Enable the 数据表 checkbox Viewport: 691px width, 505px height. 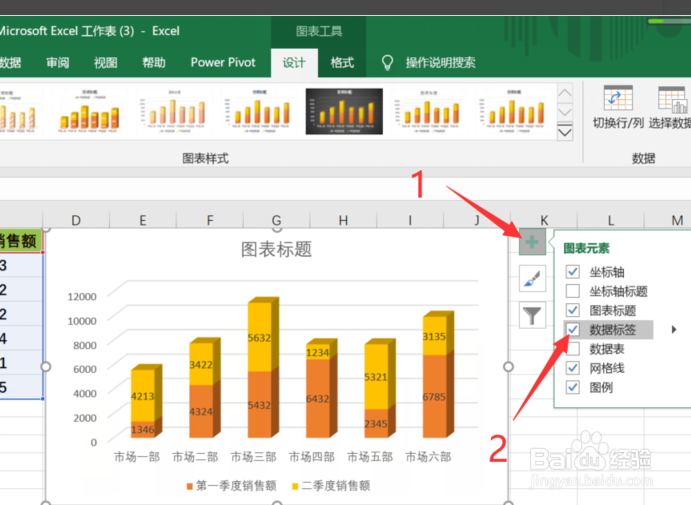coord(572,349)
